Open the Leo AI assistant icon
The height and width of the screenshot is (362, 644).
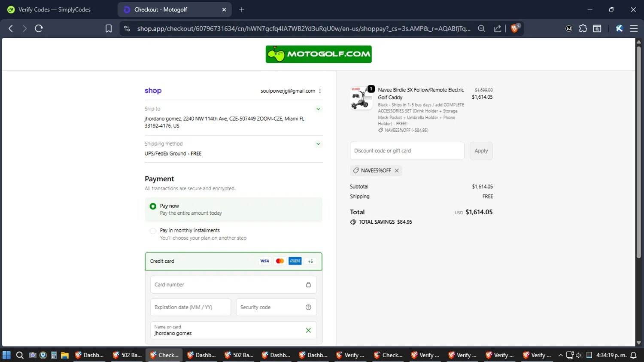619,28
